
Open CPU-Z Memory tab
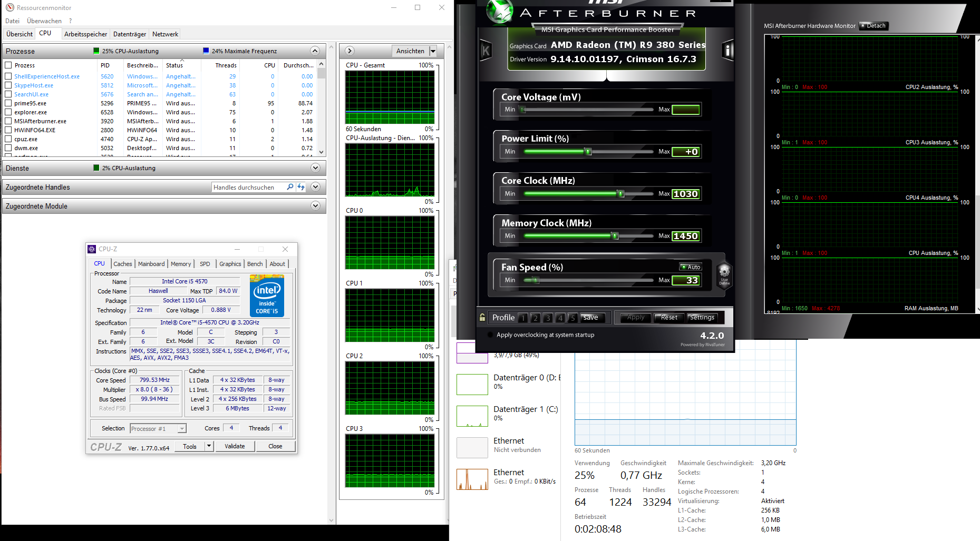coord(181,264)
